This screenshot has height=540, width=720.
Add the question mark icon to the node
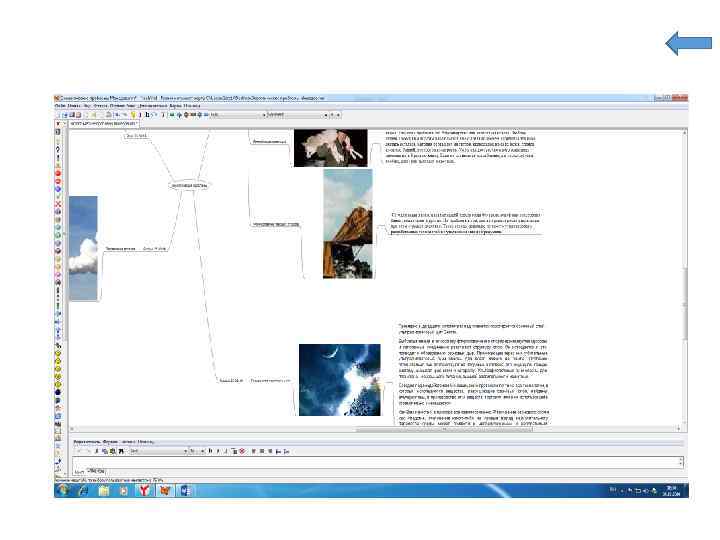58,149
